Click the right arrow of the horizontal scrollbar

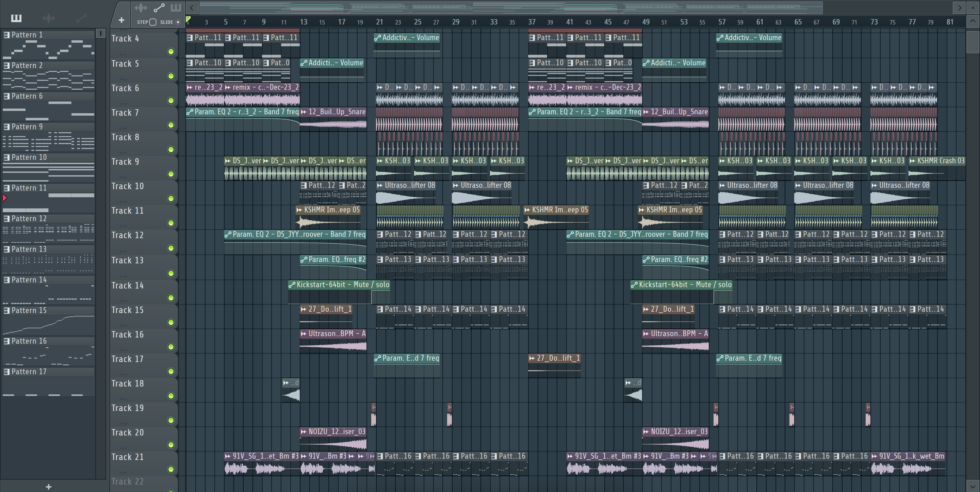click(960, 7)
